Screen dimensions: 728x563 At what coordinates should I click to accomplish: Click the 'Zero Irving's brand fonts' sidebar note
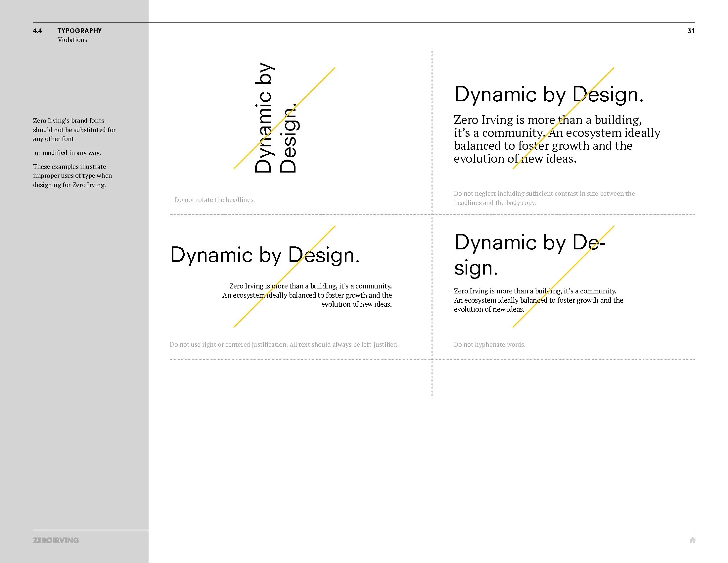pyautogui.click(x=68, y=121)
